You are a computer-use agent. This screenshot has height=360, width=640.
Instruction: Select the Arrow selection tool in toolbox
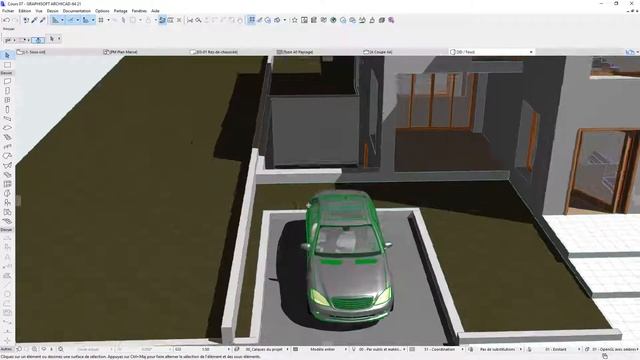pos(7,55)
